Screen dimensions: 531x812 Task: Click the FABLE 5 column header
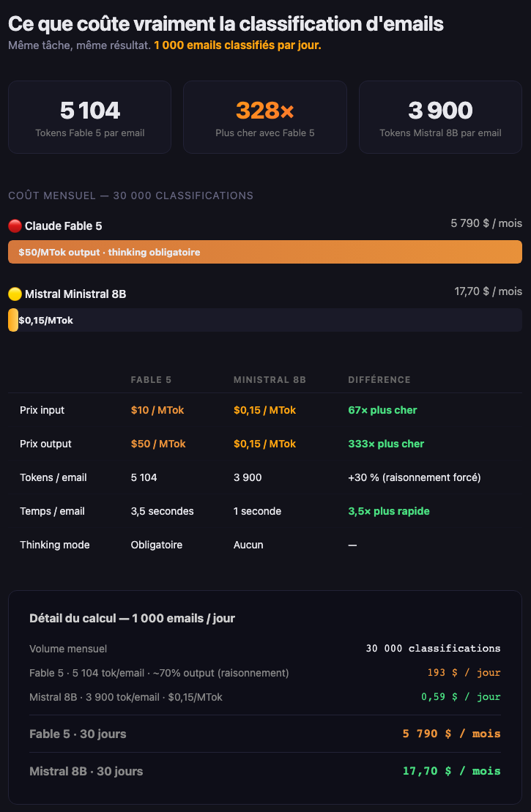pyautogui.click(x=152, y=379)
